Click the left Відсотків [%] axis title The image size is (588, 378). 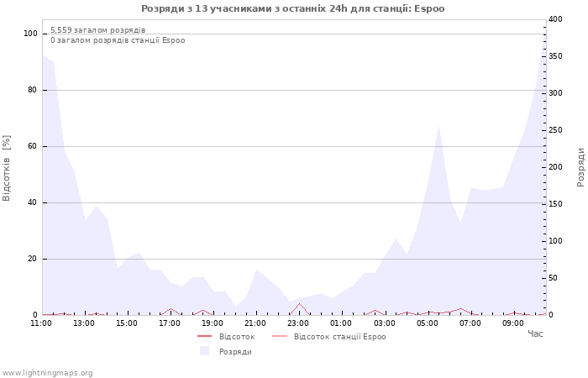point(7,168)
